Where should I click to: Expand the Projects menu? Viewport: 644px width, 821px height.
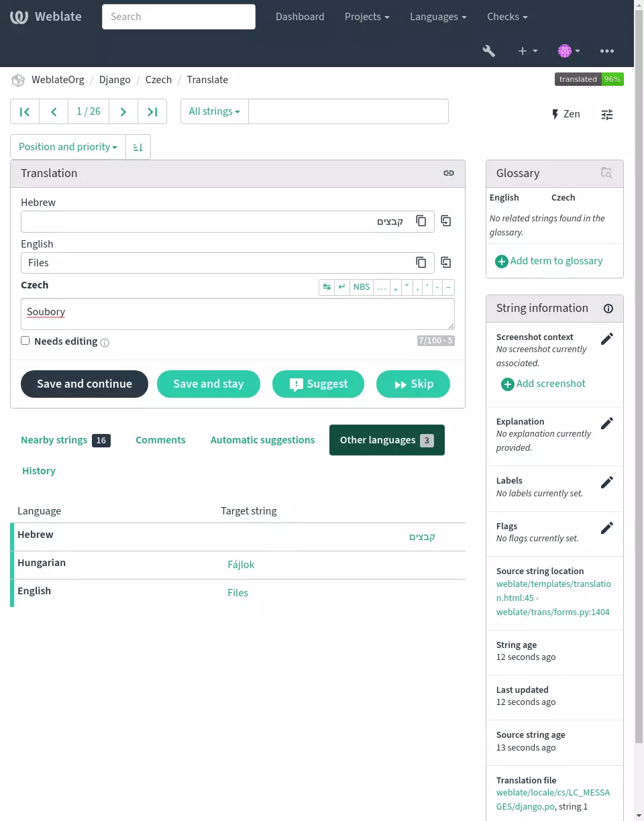367,17
